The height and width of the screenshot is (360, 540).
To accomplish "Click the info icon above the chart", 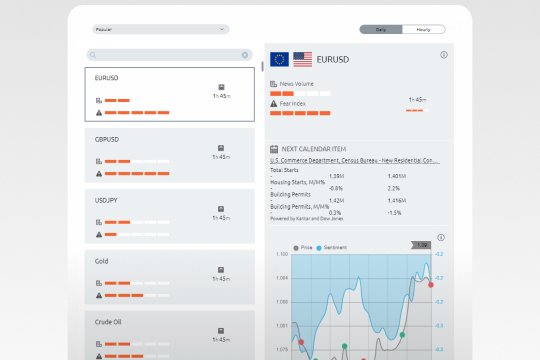I will click(x=441, y=237).
